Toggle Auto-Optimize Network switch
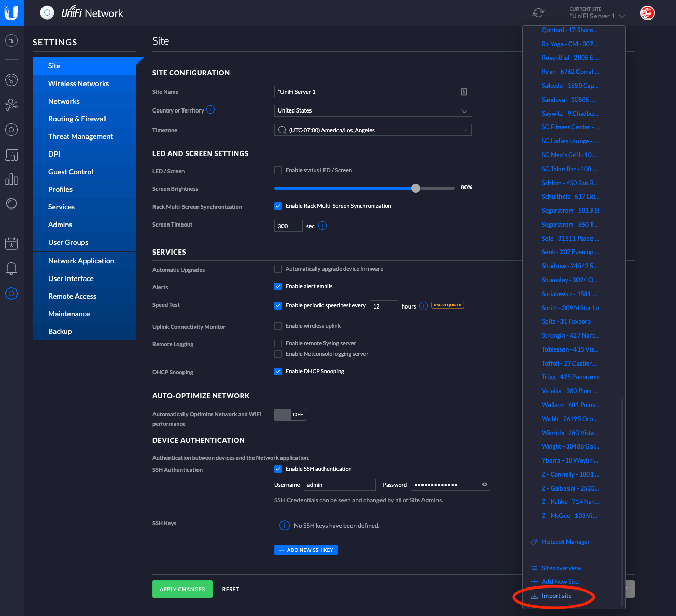 tap(290, 414)
